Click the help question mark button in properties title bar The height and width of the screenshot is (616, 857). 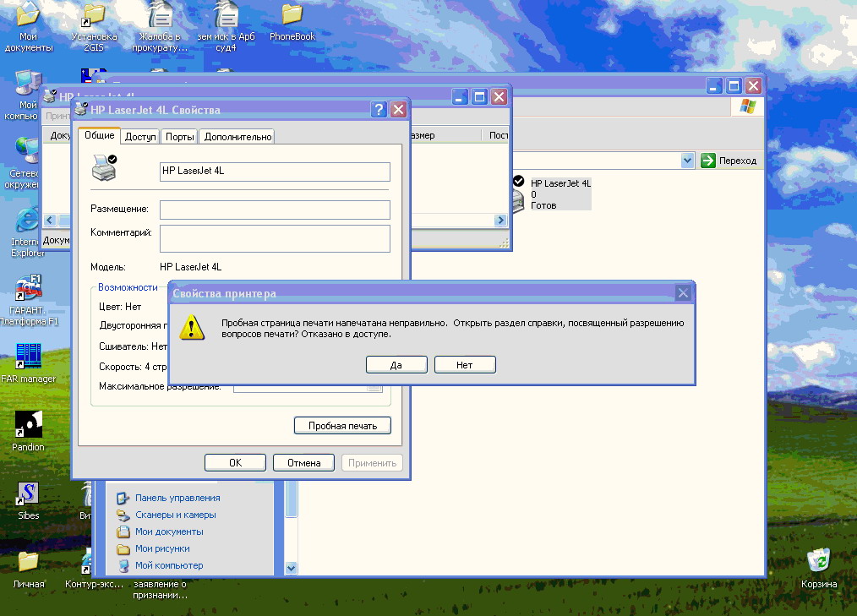click(379, 109)
